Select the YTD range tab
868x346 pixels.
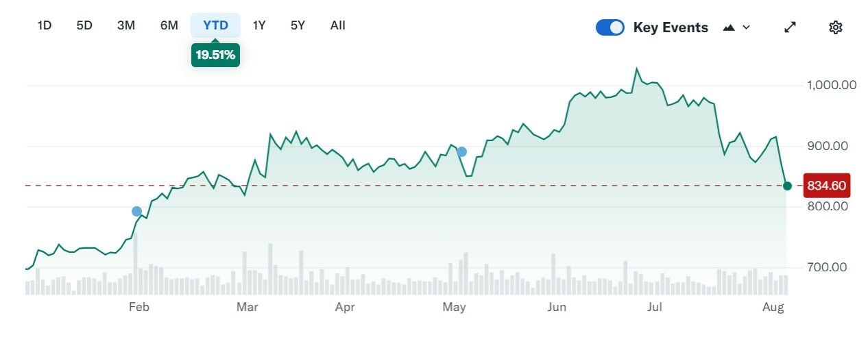[215, 25]
